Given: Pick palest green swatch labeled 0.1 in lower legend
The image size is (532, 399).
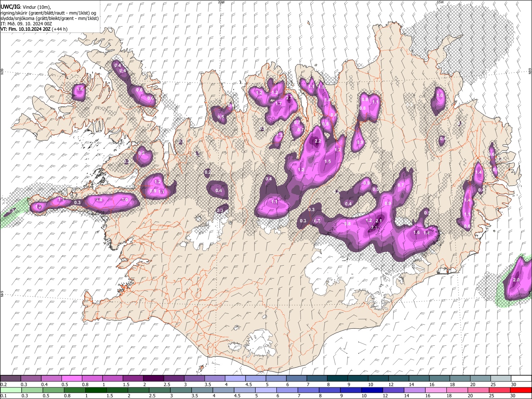Looking at the screenshot, I should [11, 390].
